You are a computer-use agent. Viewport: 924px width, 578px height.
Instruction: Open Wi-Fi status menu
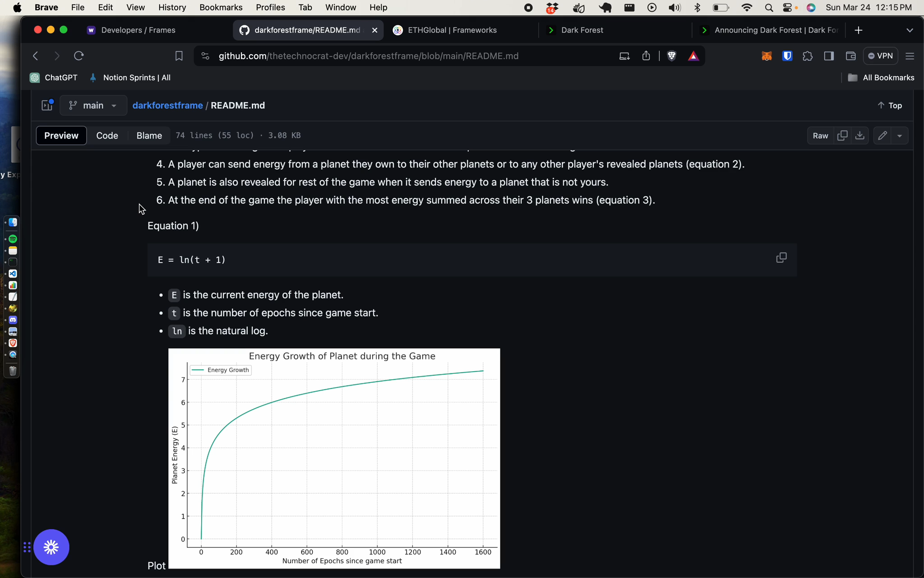747,7
